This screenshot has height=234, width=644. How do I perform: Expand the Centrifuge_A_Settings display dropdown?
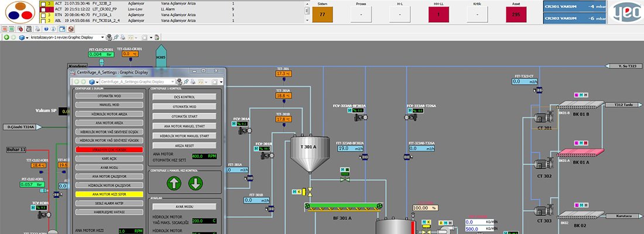pyautogui.click(x=172, y=81)
